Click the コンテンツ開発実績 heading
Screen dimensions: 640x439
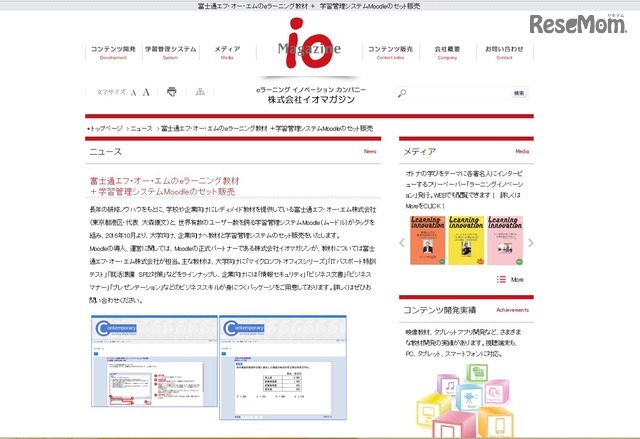(x=440, y=310)
